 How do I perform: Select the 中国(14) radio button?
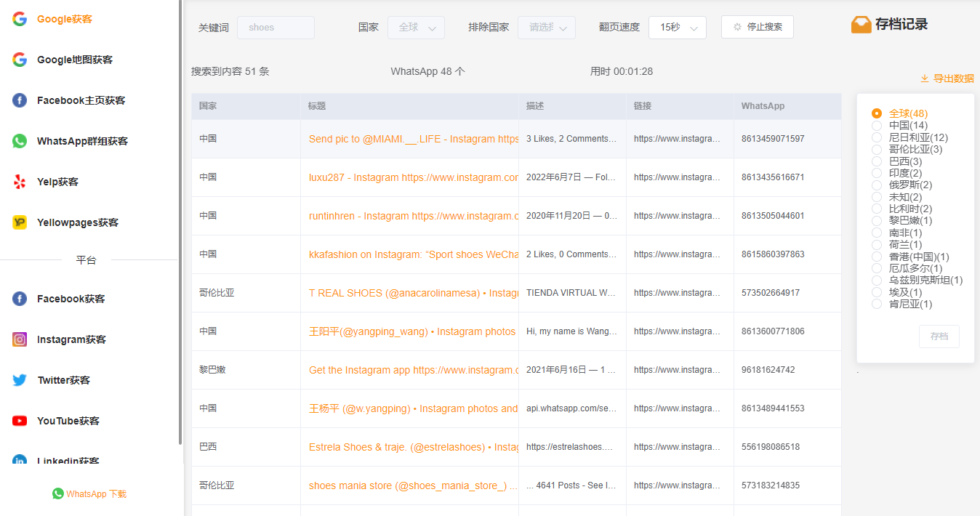[877, 126]
